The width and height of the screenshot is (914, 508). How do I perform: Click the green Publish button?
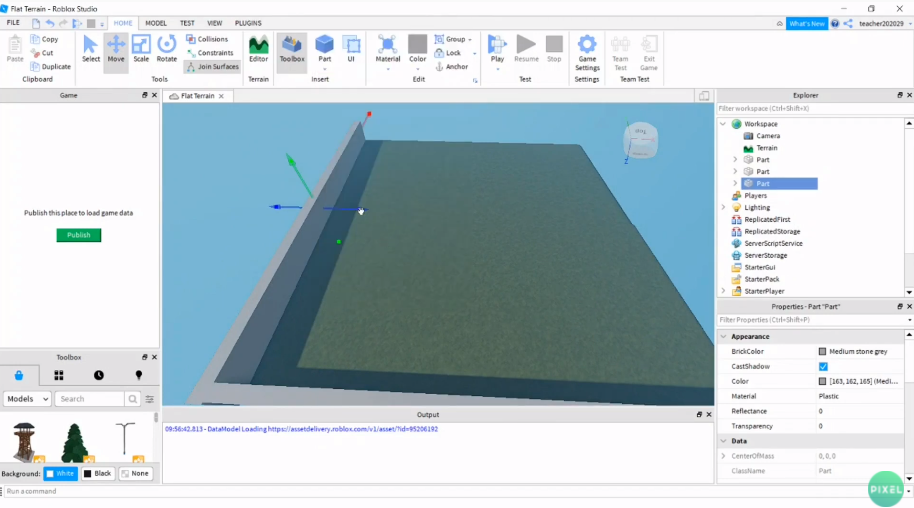pyautogui.click(x=79, y=235)
